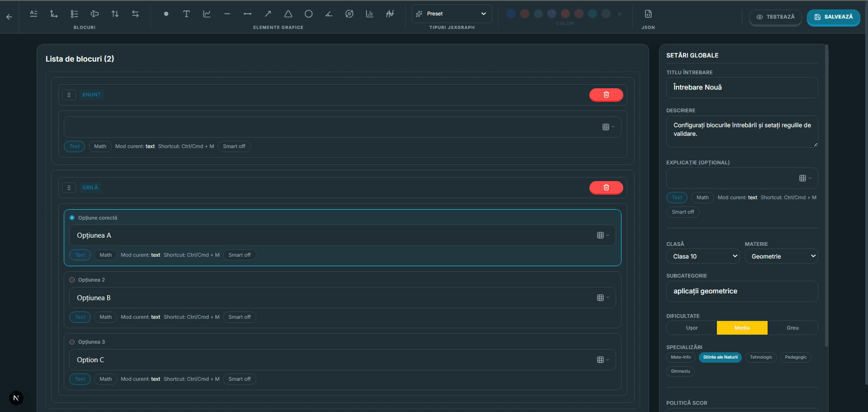Toggle the Gimnaziu specialization chip
Viewport: 868px width, 412px height.
pos(680,371)
